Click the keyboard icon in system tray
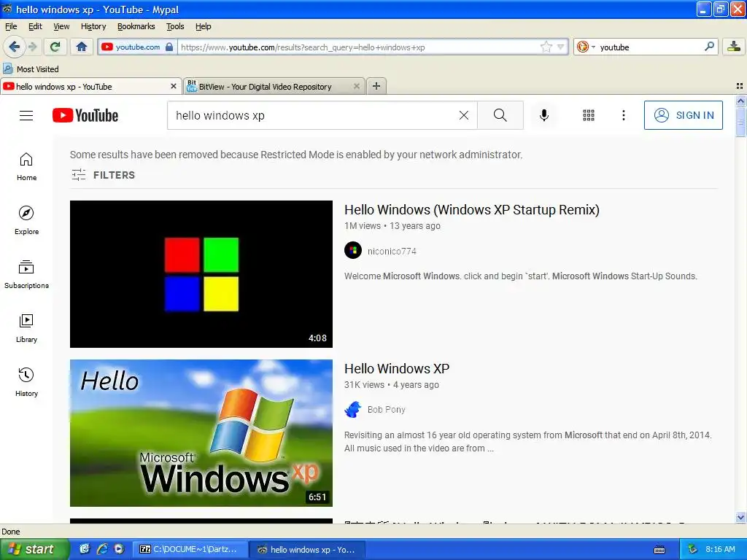 click(x=659, y=550)
